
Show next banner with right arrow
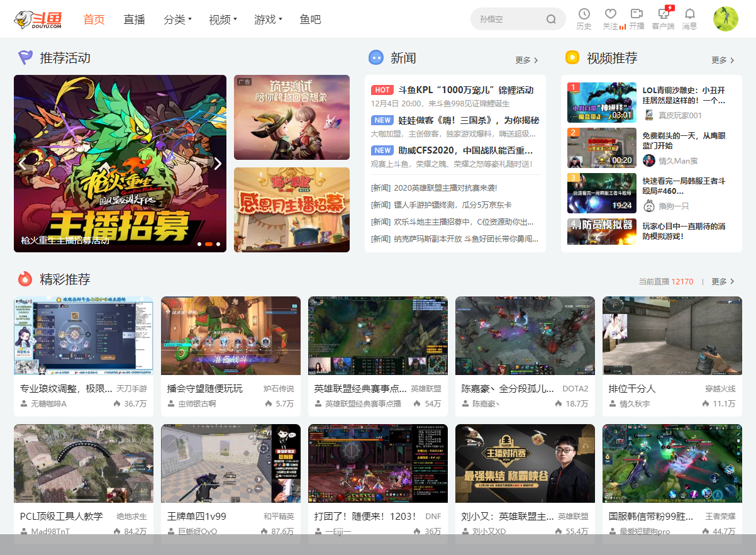[218, 164]
